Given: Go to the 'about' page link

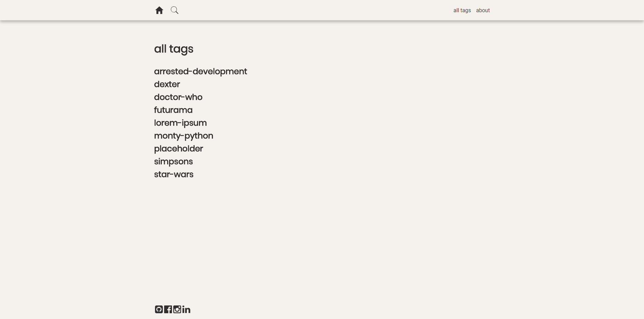Looking at the screenshot, I should (x=483, y=10).
